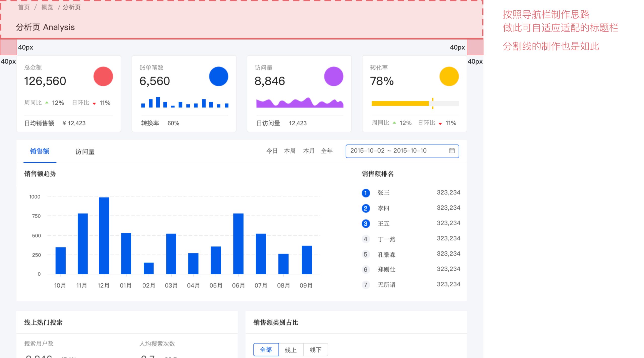Viewport: 644px width, 358px height.
Task: Click the 线上热门搜索 card heading
Action: 43,323
